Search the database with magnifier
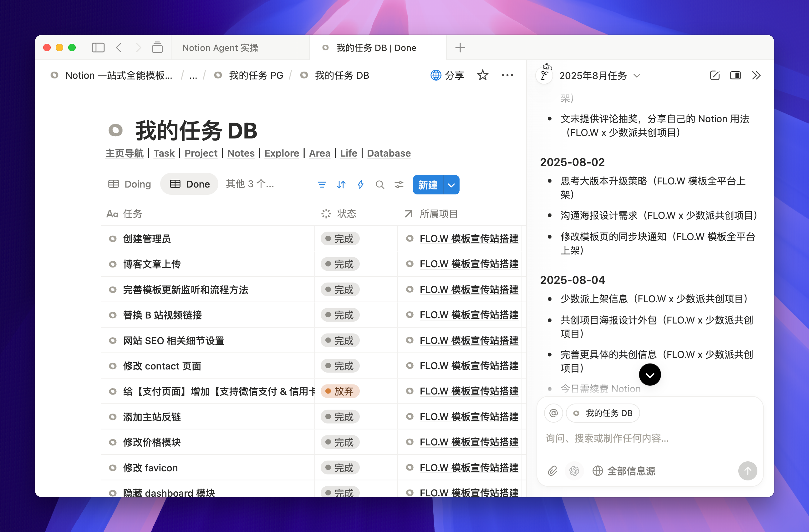 380,184
